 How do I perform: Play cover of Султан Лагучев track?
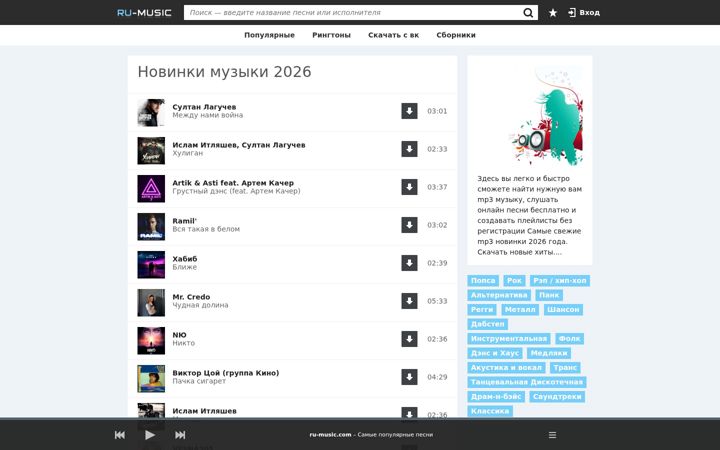click(151, 112)
